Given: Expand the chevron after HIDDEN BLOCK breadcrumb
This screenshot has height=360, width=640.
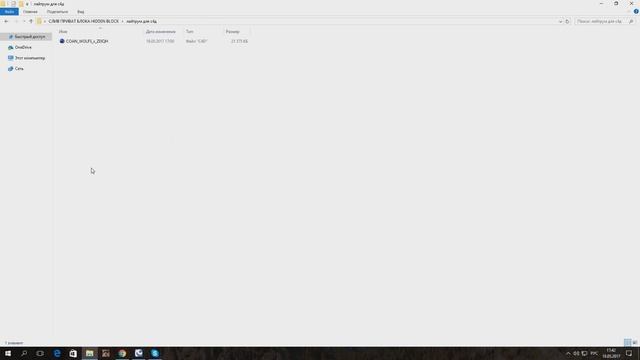Looking at the screenshot, I should click(x=122, y=21).
